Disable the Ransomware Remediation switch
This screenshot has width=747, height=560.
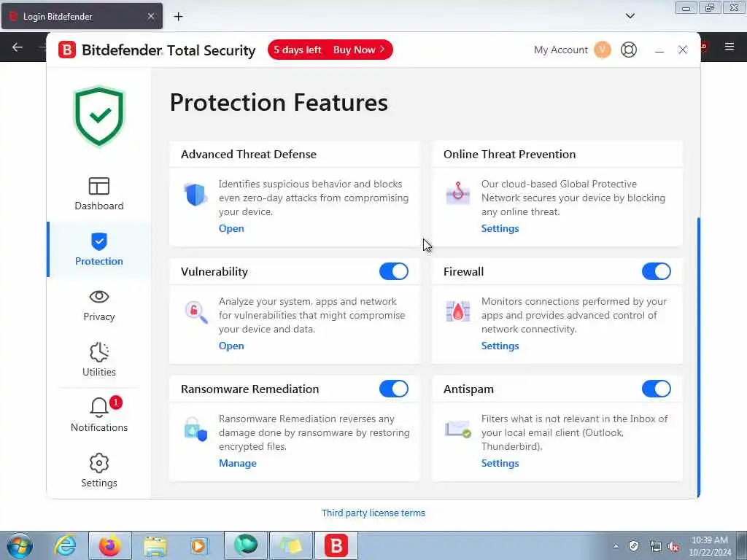[x=393, y=389]
